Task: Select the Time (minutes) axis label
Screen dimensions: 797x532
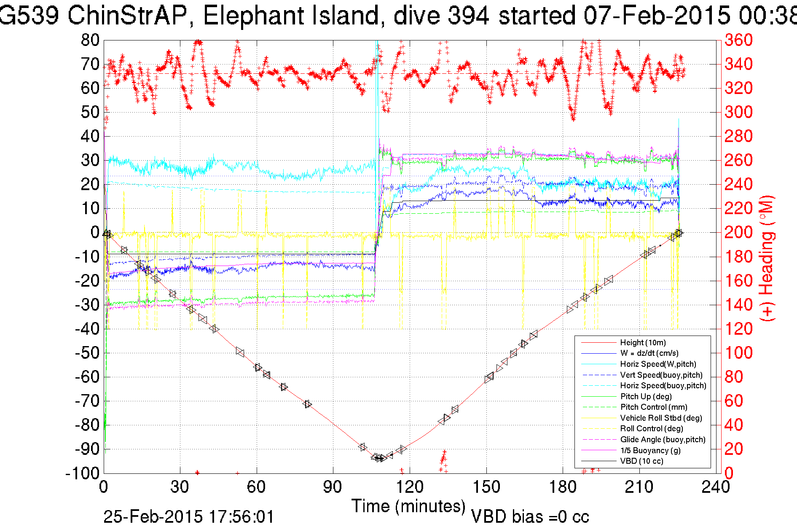Action: pos(408,506)
